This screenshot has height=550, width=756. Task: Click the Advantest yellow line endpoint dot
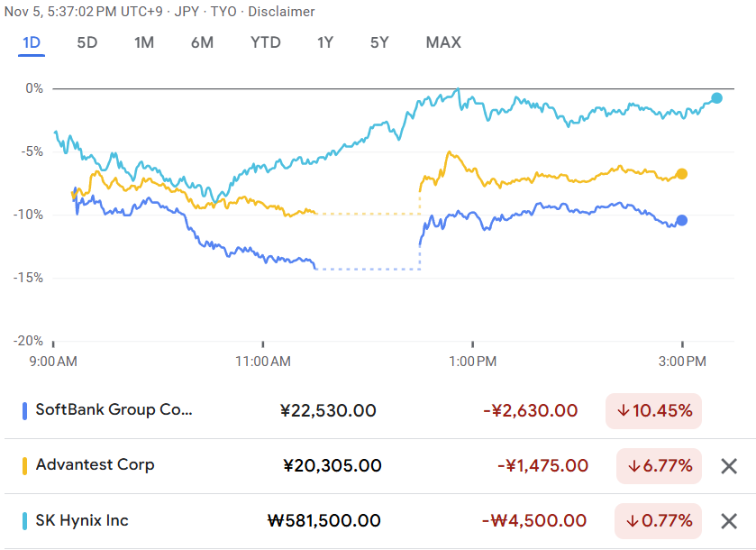681,174
